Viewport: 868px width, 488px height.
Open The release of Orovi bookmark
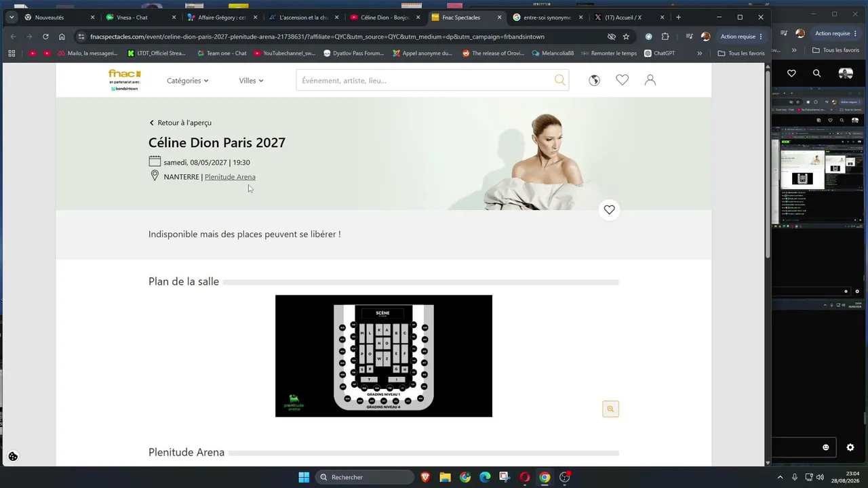pos(493,53)
